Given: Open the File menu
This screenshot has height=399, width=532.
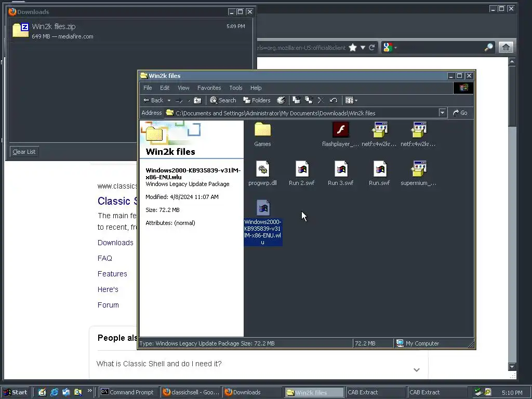Looking at the screenshot, I should click(148, 88).
